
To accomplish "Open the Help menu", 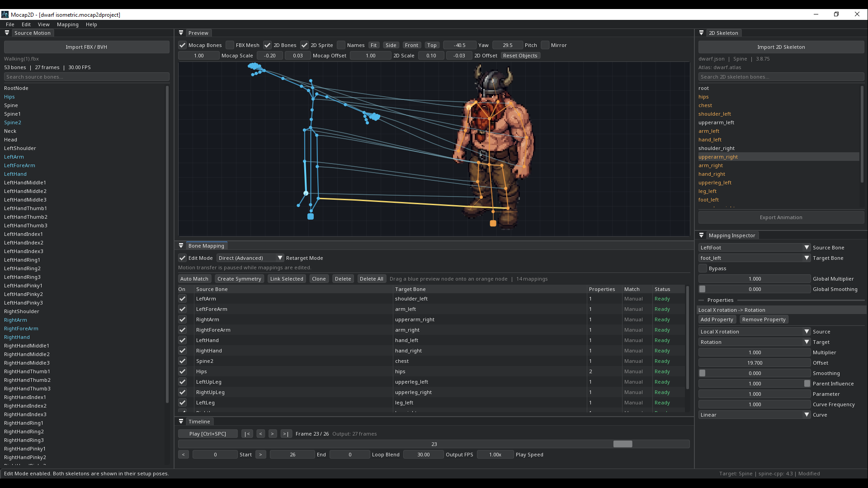I will click(91, 24).
